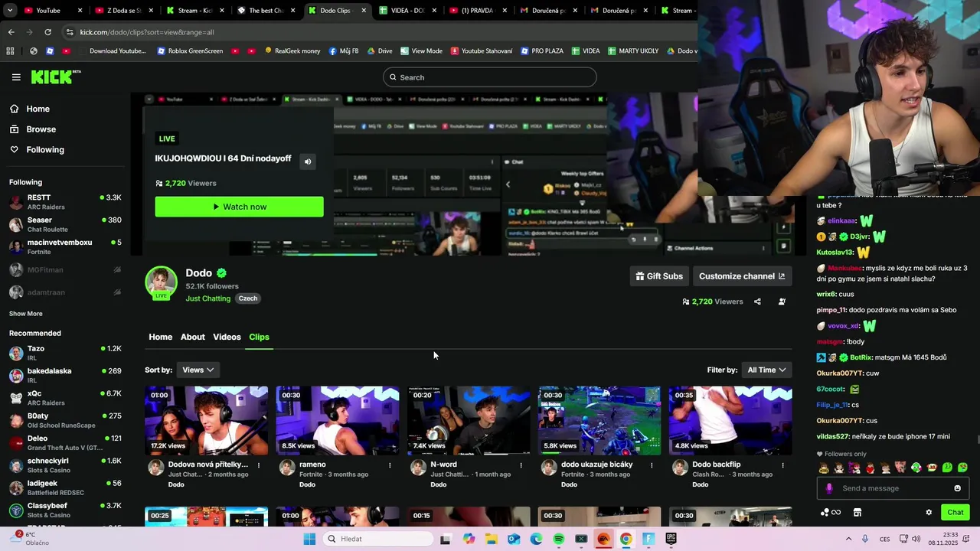This screenshot has height=551, width=980.
Task: Open Microsoft Edge from taskbar
Action: point(536,539)
